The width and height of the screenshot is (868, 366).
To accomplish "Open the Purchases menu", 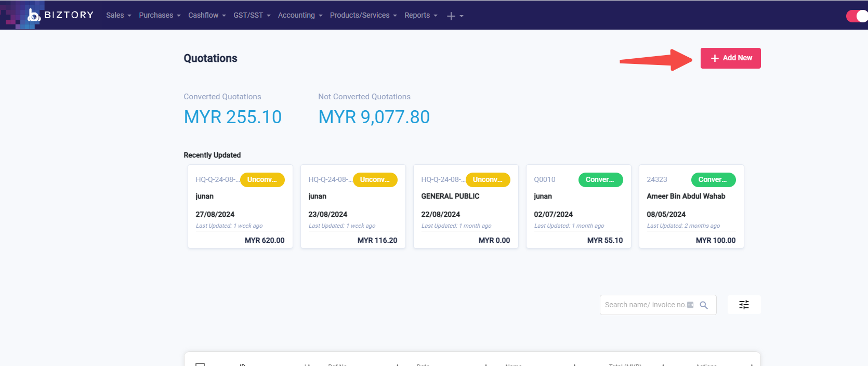I will pyautogui.click(x=160, y=15).
